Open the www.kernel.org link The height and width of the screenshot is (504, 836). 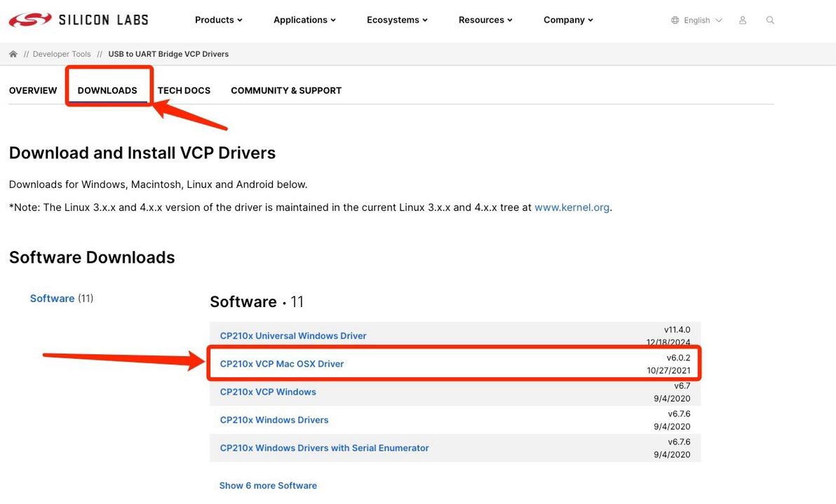(x=572, y=207)
